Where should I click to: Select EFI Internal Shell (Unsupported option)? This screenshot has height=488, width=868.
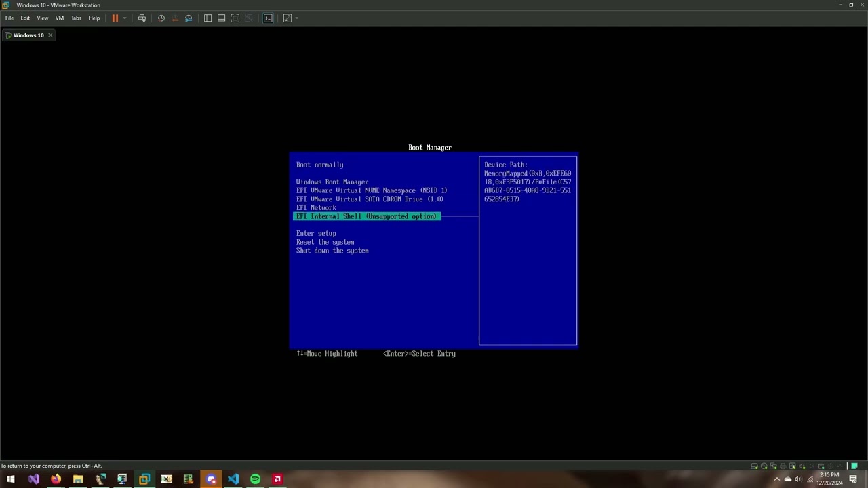coord(367,216)
